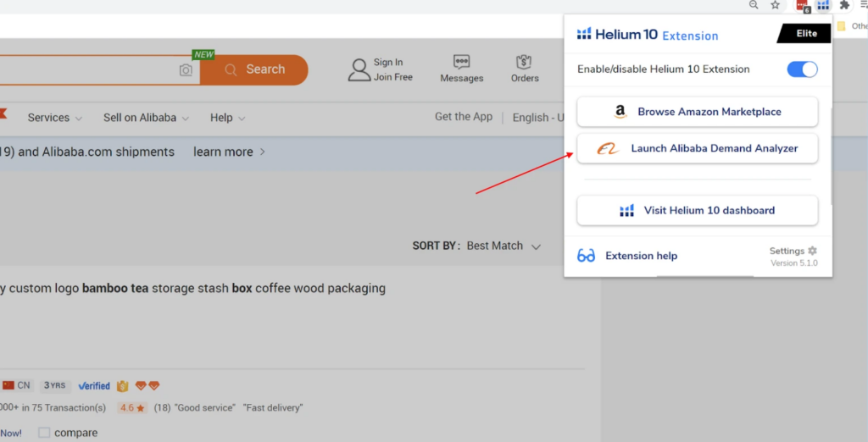Click the Join Free link
Image resolution: width=868 pixels, height=442 pixels.
pos(393,77)
